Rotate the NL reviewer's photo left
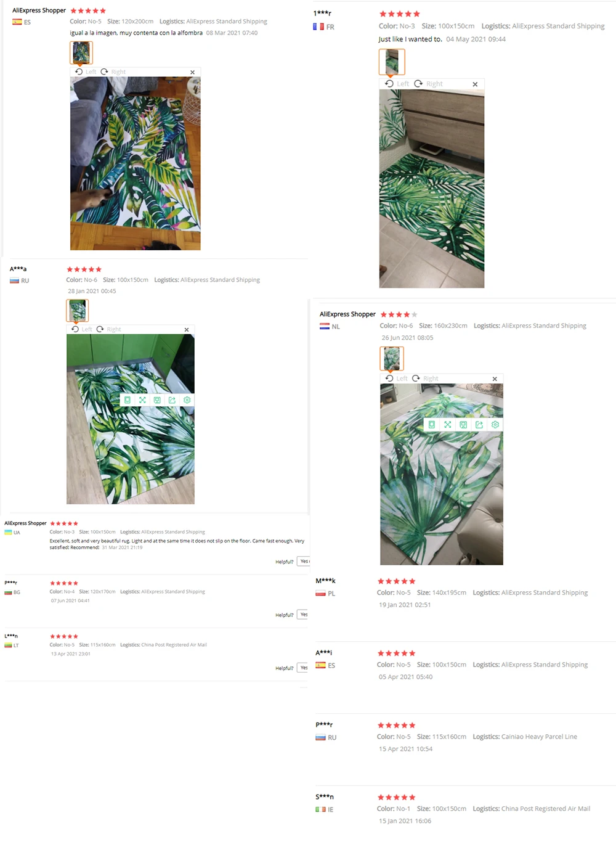This screenshot has width=616, height=852. 396,379
